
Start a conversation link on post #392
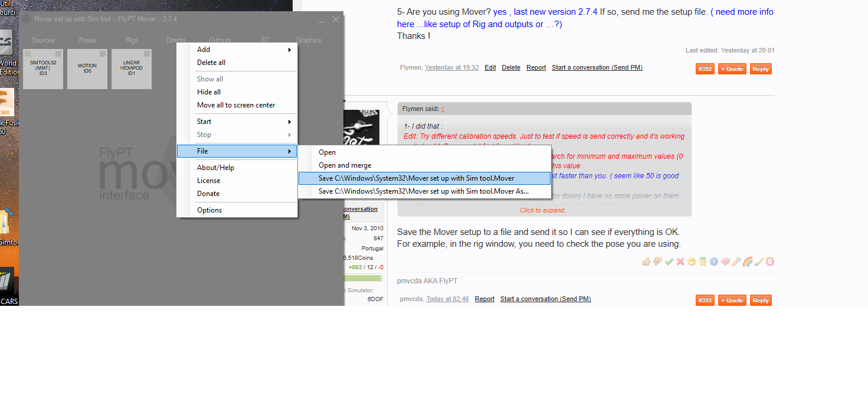click(597, 68)
